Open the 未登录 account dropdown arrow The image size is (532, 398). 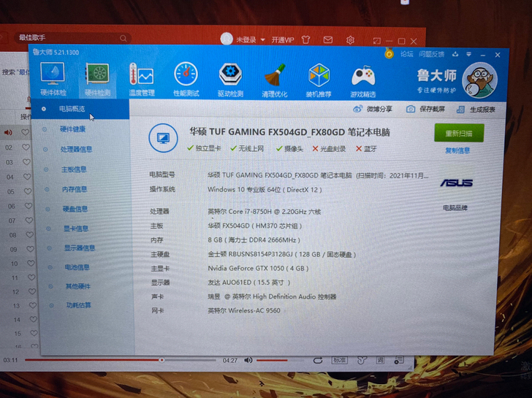tap(262, 39)
